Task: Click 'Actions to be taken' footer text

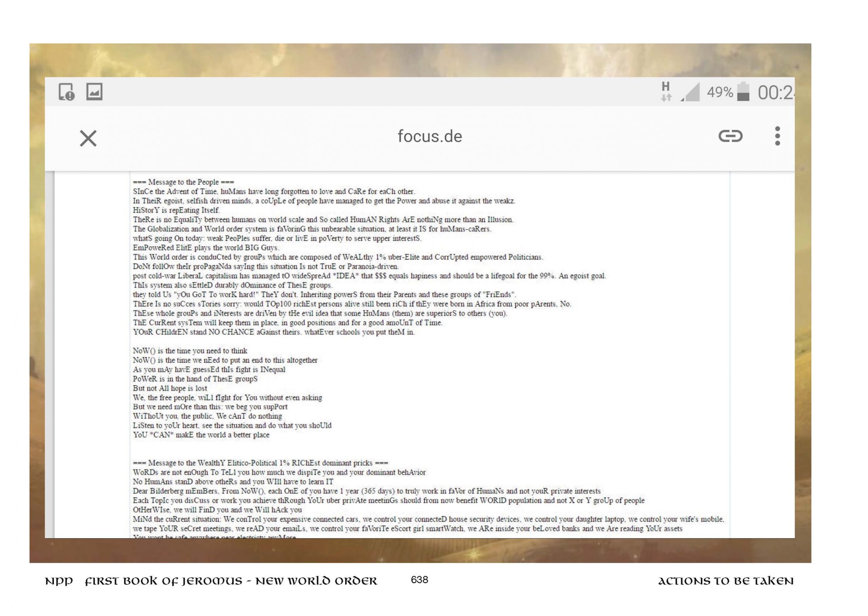Action: pyautogui.click(x=725, y=581)
